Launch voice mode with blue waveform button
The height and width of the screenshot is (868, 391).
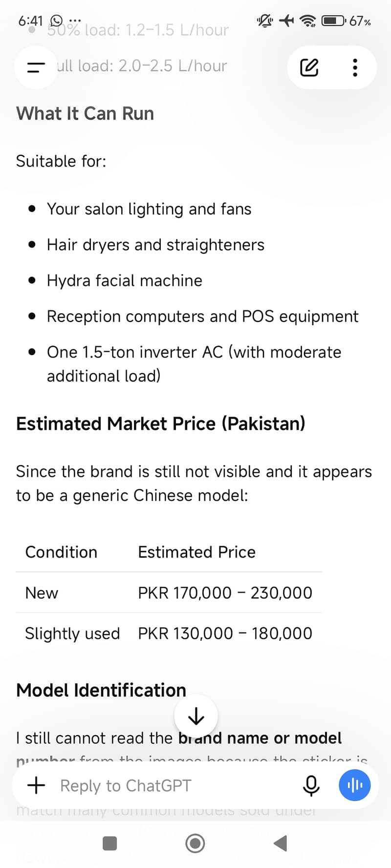355,785
